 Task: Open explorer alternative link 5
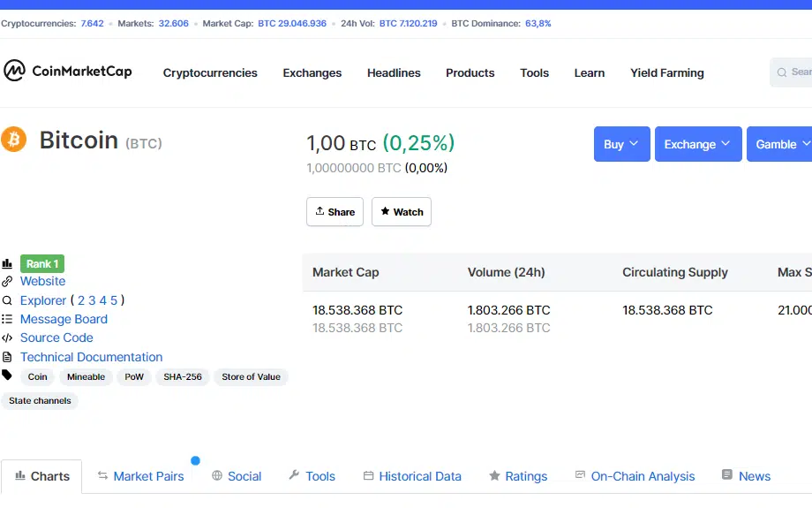(114, 300)
